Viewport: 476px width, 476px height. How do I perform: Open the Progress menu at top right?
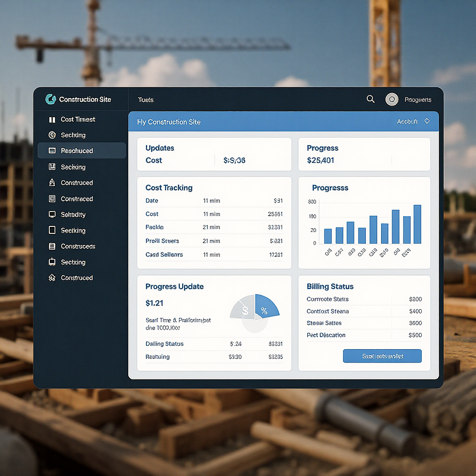tap(418, 99)
